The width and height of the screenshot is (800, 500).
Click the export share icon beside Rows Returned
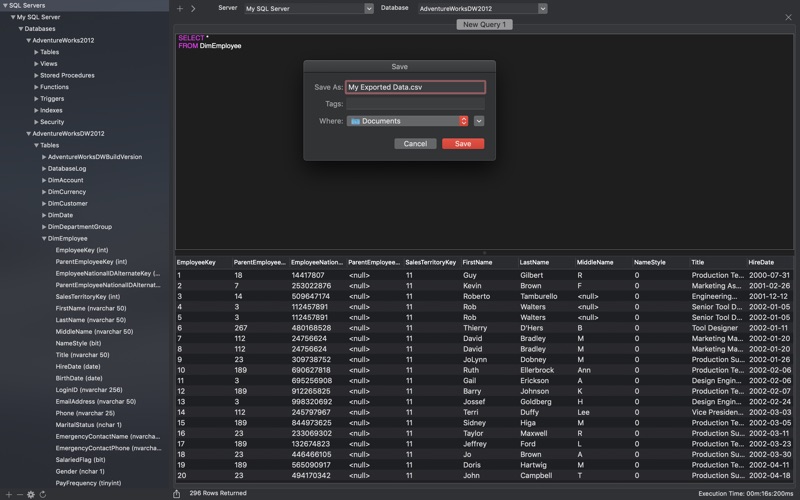click(178, 493)
